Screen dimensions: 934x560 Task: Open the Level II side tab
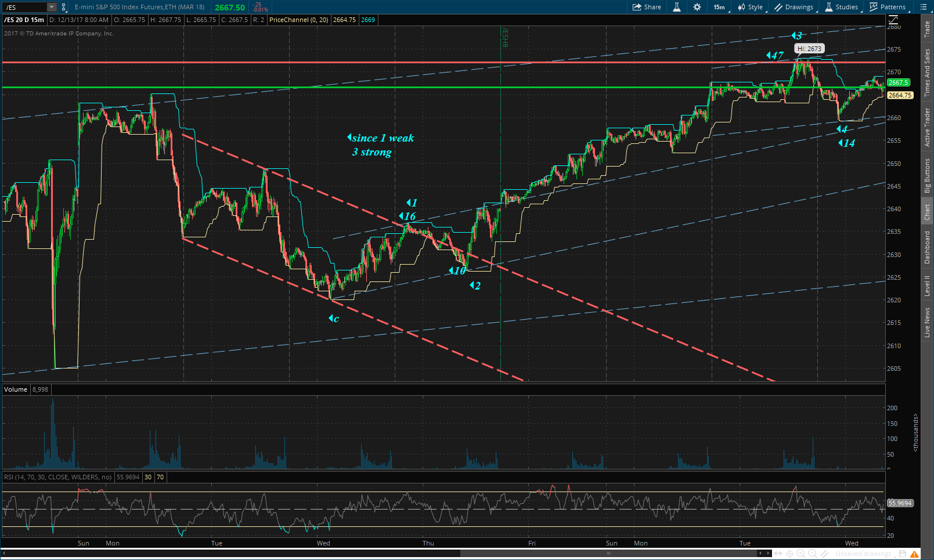pyautogui.click(x=928, y=286)
